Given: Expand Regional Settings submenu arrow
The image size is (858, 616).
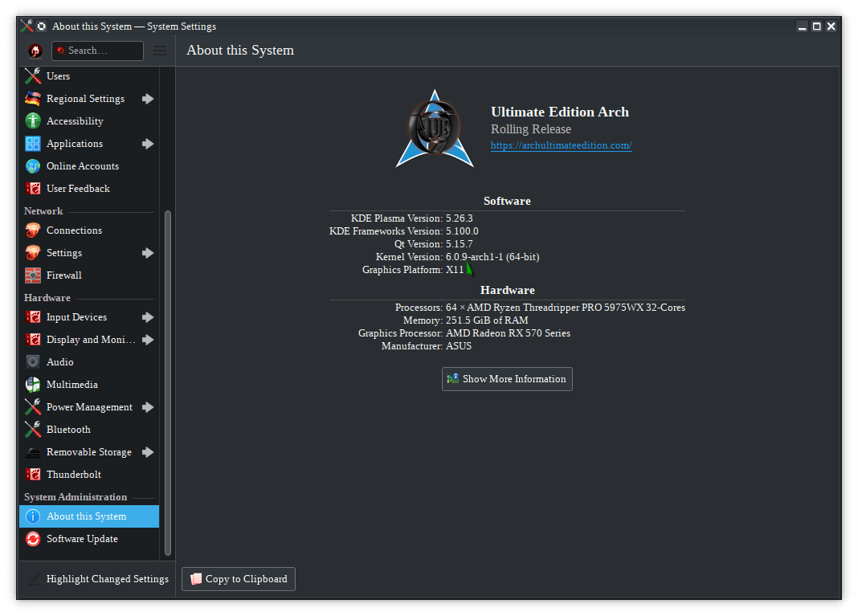Looking at the screenshot, I should (x=148, y=99).
